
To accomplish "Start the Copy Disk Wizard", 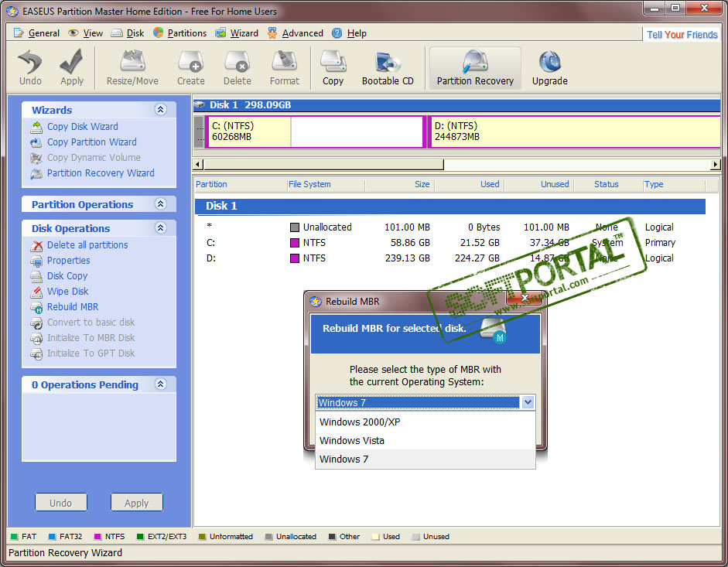I will 82,126.
